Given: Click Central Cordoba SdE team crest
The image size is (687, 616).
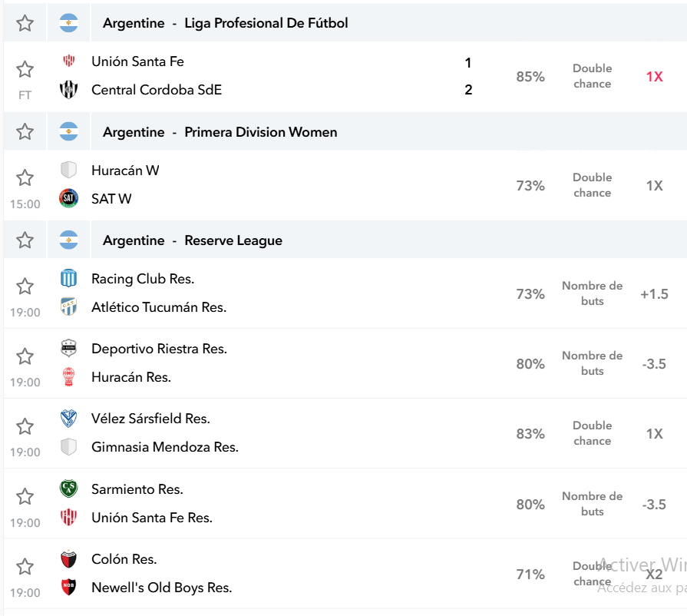Looking at the screenshot, I should (69, 89).
